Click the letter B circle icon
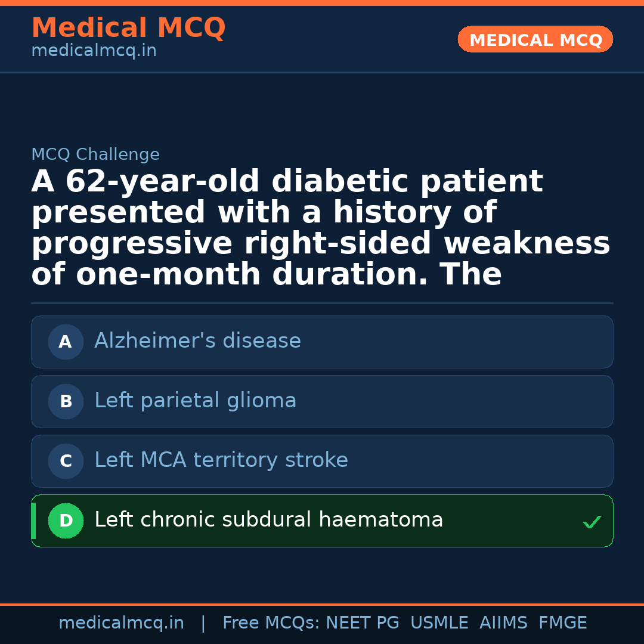 tap(66, 402)
